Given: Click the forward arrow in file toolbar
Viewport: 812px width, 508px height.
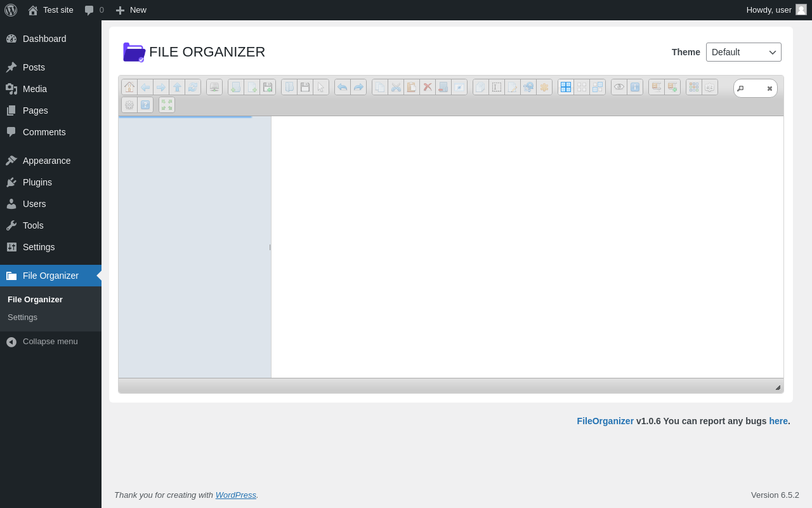Looking at the screenshot, I should click(x=161, y=87).
